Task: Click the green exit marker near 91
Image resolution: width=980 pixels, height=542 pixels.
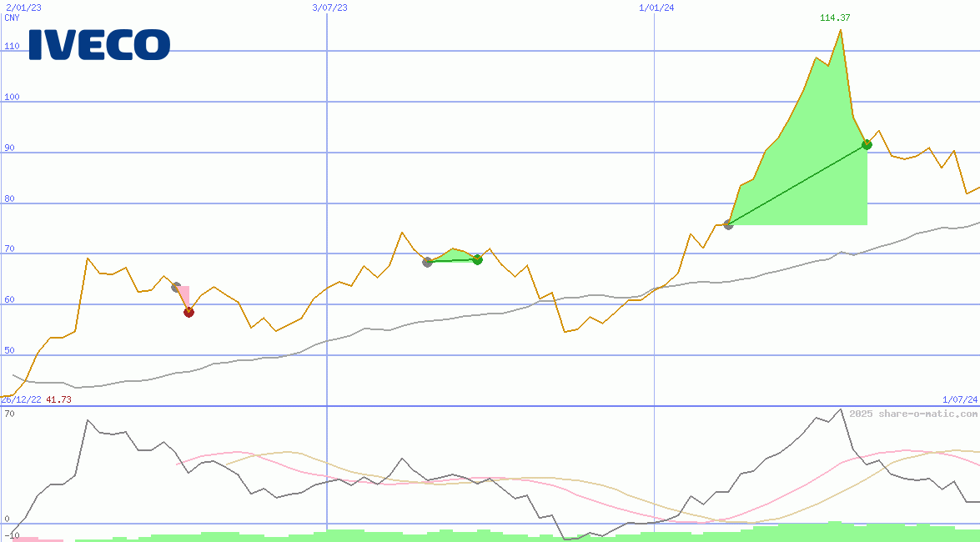Action: click(x=867, y=144)
